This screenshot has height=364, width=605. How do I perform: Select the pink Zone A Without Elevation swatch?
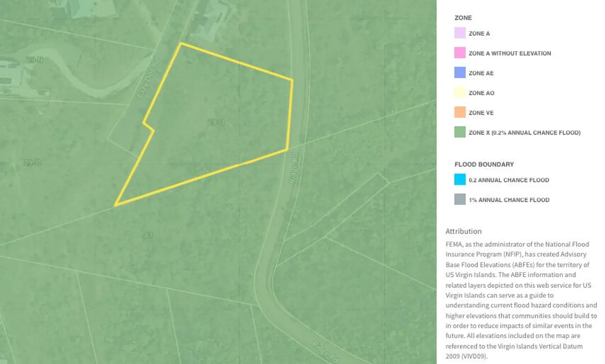point(460,53)
